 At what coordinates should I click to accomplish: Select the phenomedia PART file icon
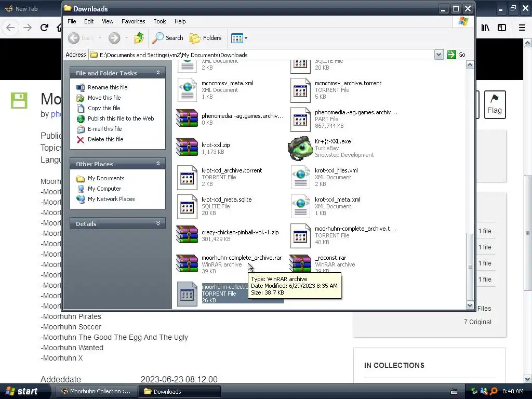(300, 119)
